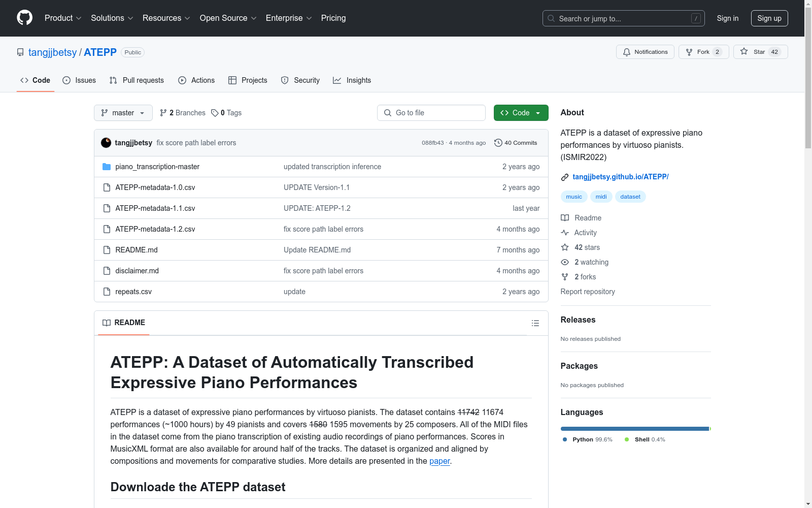This screenshot has width=812, height=508.
Task: Click the link chain icon beside the website URL
Action: (565, 177)
